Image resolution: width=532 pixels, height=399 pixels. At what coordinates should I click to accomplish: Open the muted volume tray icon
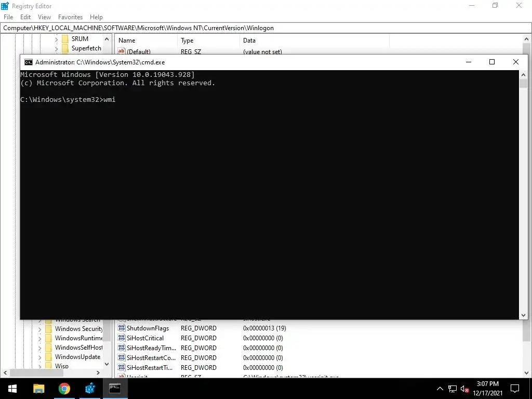click(465, 389)
